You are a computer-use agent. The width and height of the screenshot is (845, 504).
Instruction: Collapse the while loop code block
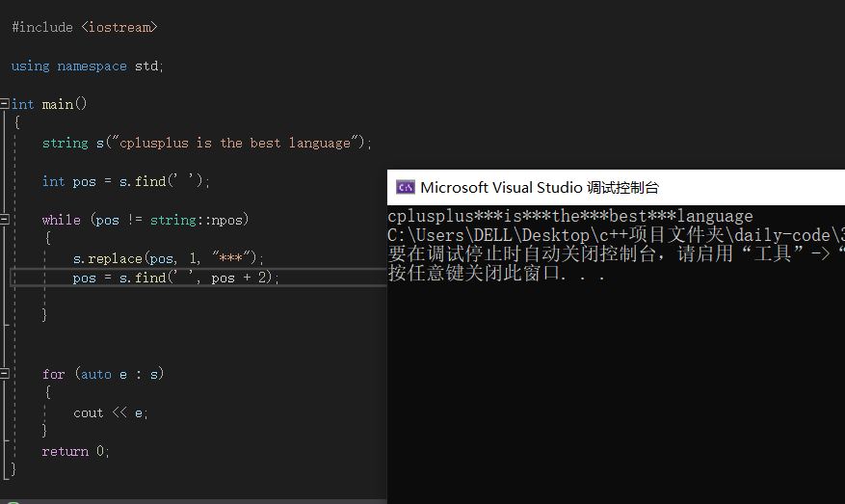point(5,220)
